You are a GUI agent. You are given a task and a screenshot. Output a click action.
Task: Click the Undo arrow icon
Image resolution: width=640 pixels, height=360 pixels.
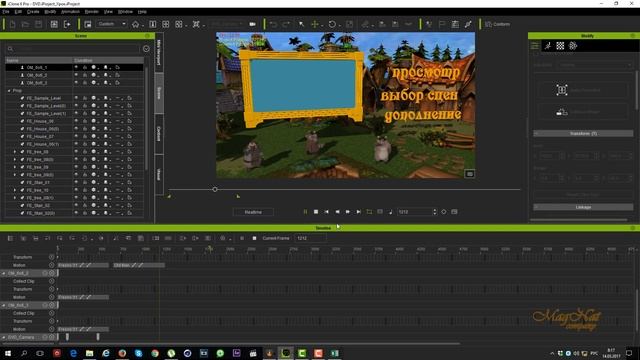(x=273, y=24)
